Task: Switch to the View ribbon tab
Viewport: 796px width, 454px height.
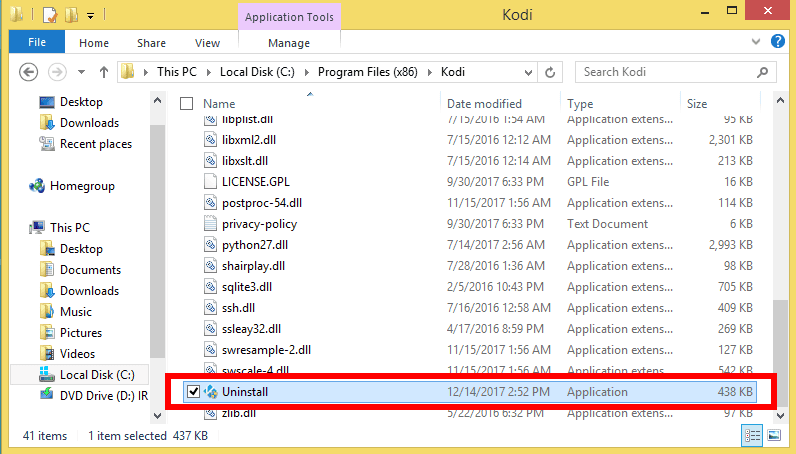Action: tap(207, 43)
